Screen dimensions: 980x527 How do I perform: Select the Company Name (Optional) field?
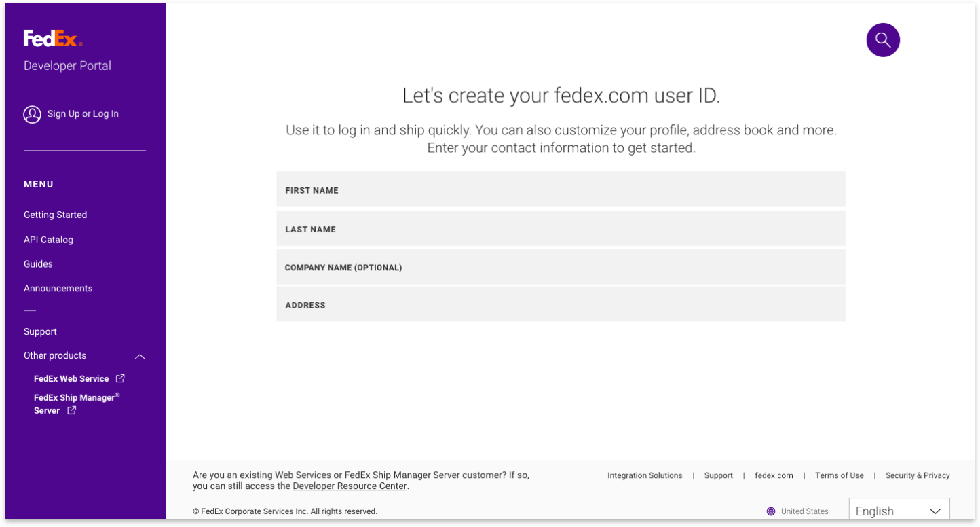pos(561,267)
